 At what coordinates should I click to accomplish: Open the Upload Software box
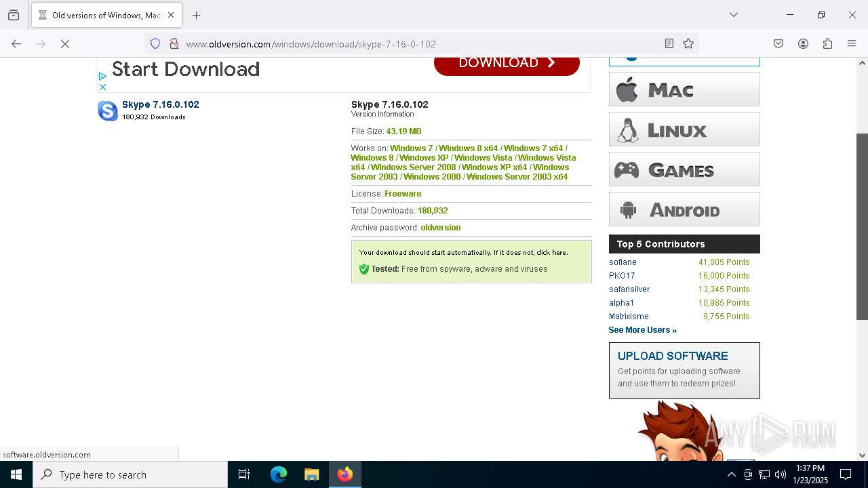(684, 370)
